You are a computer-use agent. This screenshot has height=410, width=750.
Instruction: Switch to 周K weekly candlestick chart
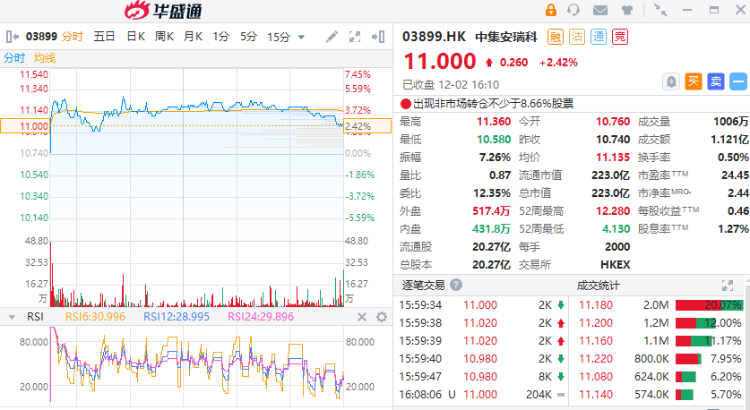[164, 36]
